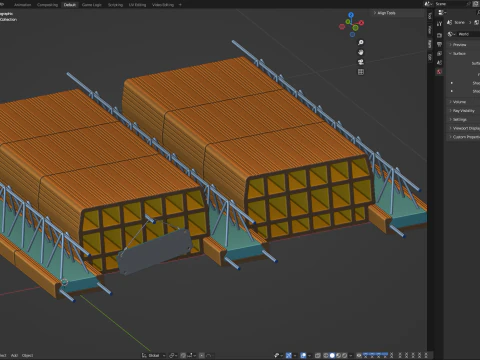Click the blue Z axis gizmo handle
This screenshot has width=480, height=360.
click(x=351, y=15)
